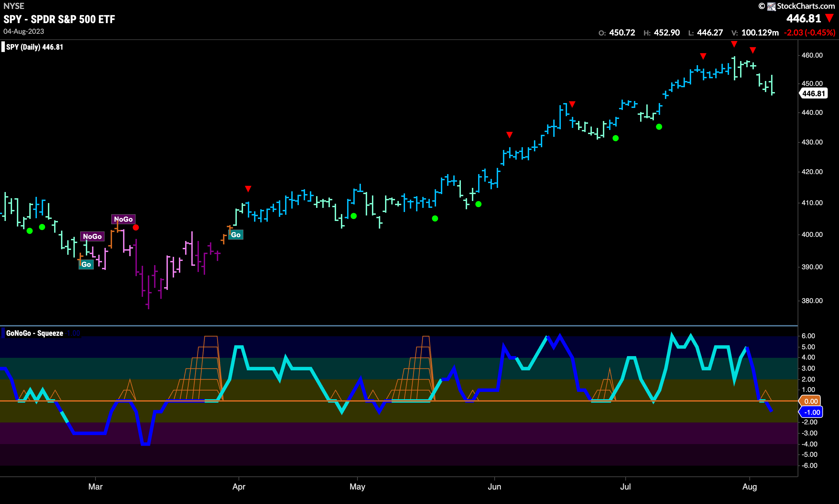The width and height of the screenshot is (839, 504).
Task: Click the red triangle near 440 in mid June
Action: click(572, 104)
